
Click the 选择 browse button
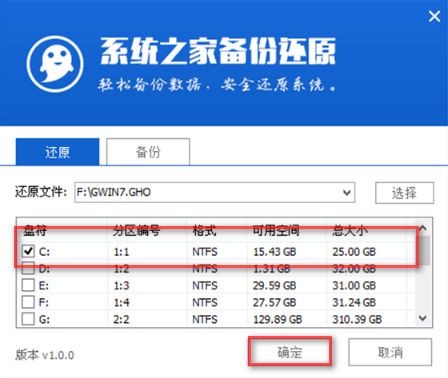[404, 193]
